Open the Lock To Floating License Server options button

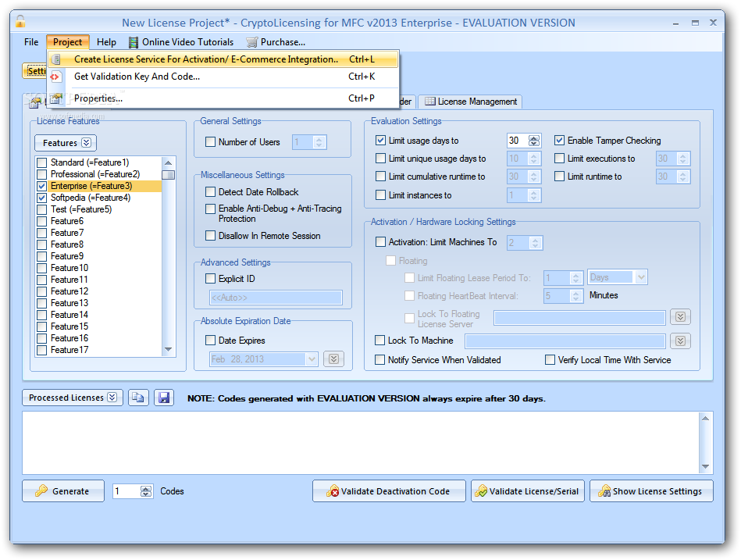[x=681, y=316]
